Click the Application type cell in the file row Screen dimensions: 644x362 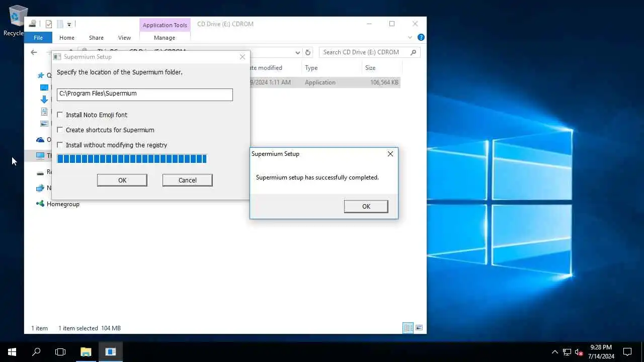pyautogui.click(x=320, y=82)
